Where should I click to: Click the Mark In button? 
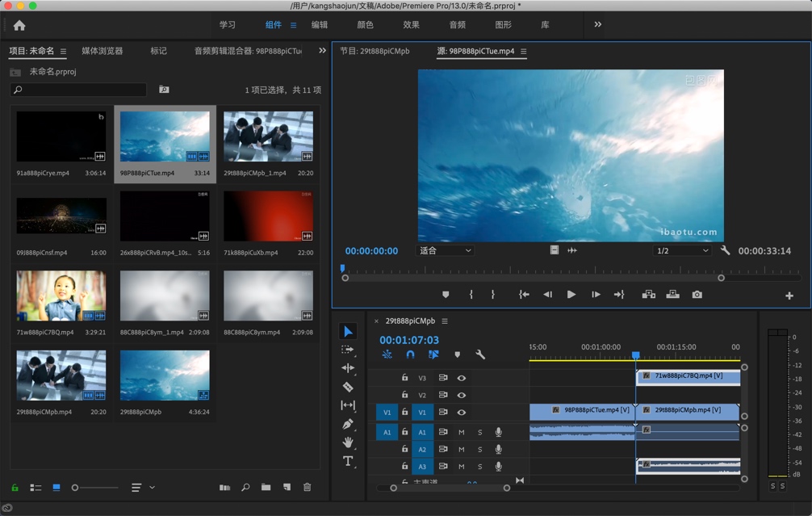[x=471, y=295]
